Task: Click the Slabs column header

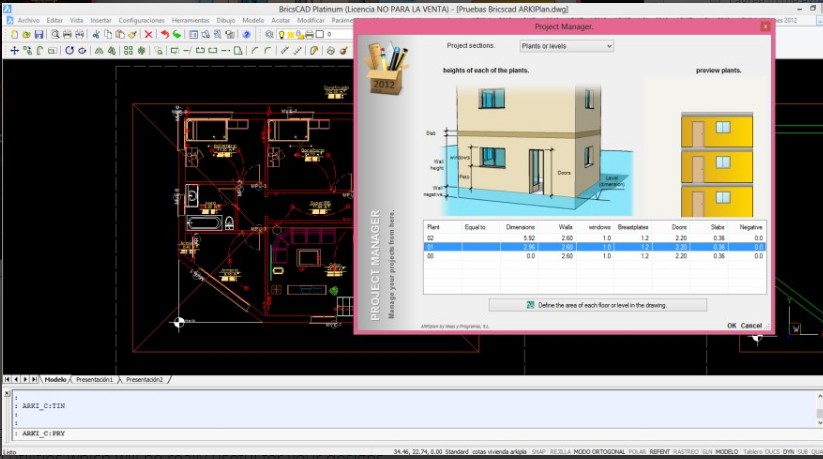Action: tap(718, 227)
